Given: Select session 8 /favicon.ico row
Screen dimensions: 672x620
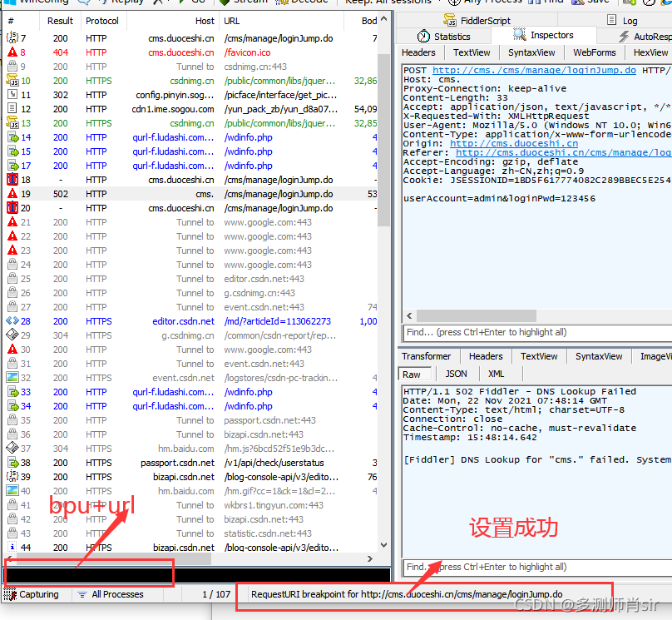Looking at the screenshot, I should tap(191, 52).
